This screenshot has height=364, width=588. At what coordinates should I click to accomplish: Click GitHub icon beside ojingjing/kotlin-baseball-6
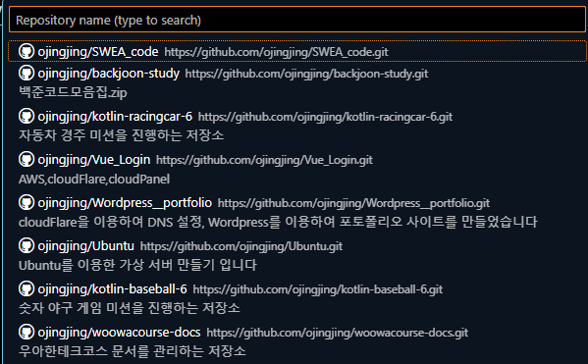(x=27, y=288)
